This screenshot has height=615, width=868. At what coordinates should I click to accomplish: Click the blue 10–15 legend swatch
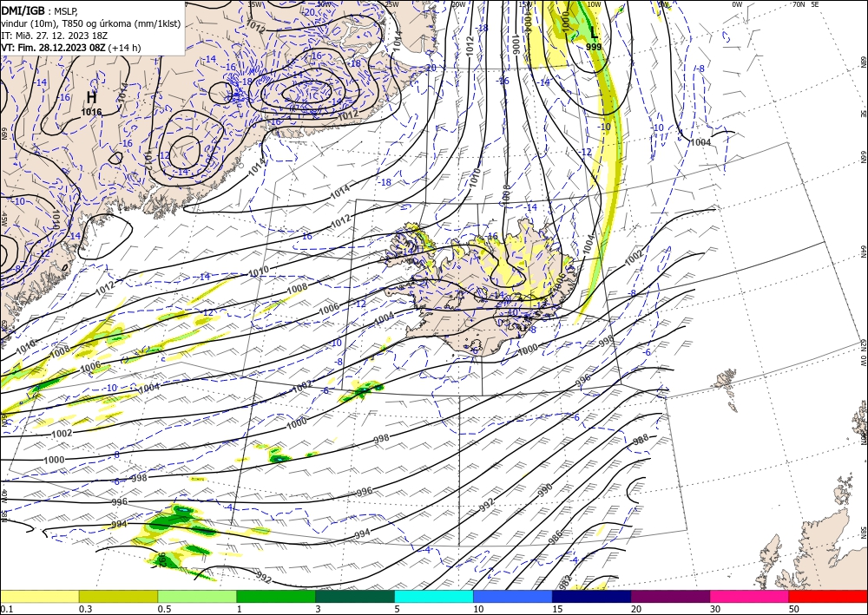point(513,596)
